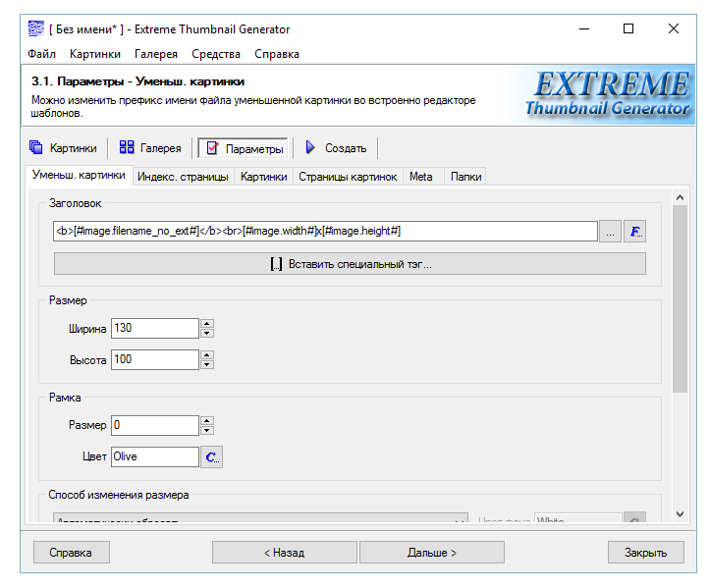Open the Справка menu in the menu bar

point(277,54)
